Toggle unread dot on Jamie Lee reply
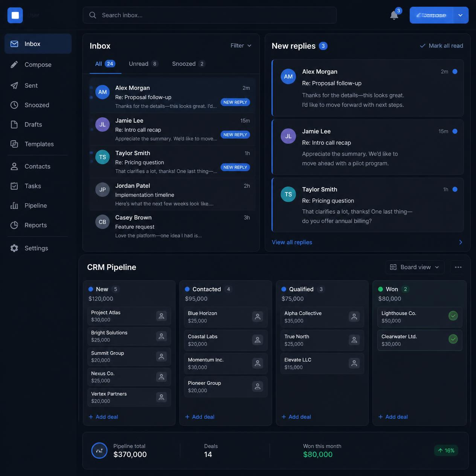Image resolution: width=476 pixels, height=476 pixels. (x=455, y=131)
